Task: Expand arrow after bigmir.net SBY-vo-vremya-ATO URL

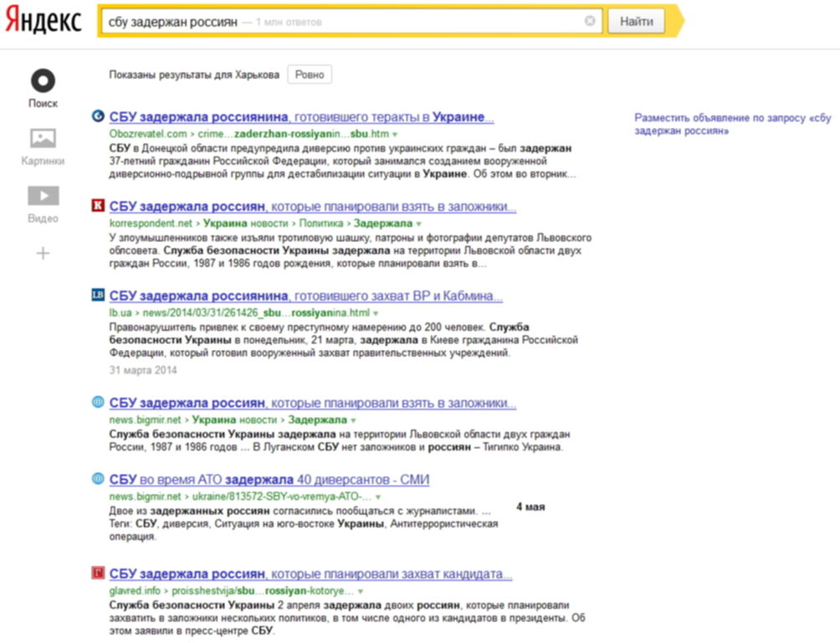Action: point(378,497)
